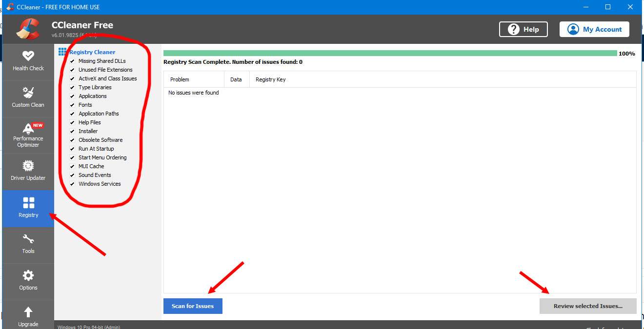Uncheck Unused File Extensions

click(72, 70)
